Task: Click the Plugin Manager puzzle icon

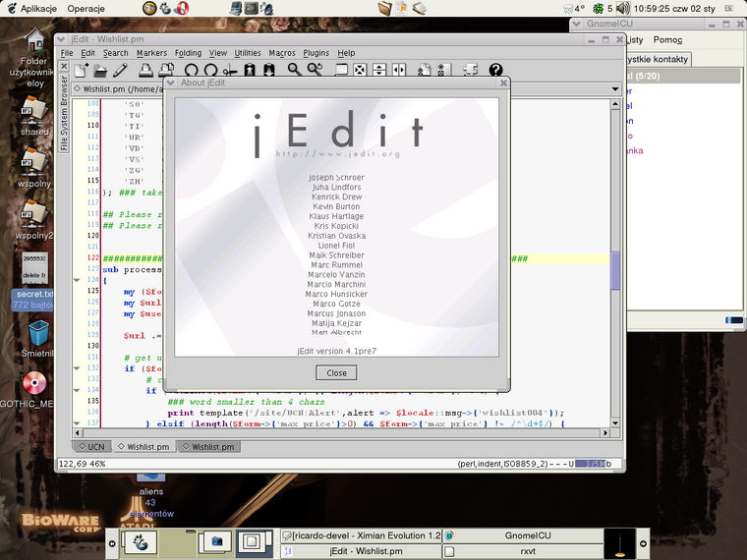Action: pyautogui.click(x=470, y=70)
